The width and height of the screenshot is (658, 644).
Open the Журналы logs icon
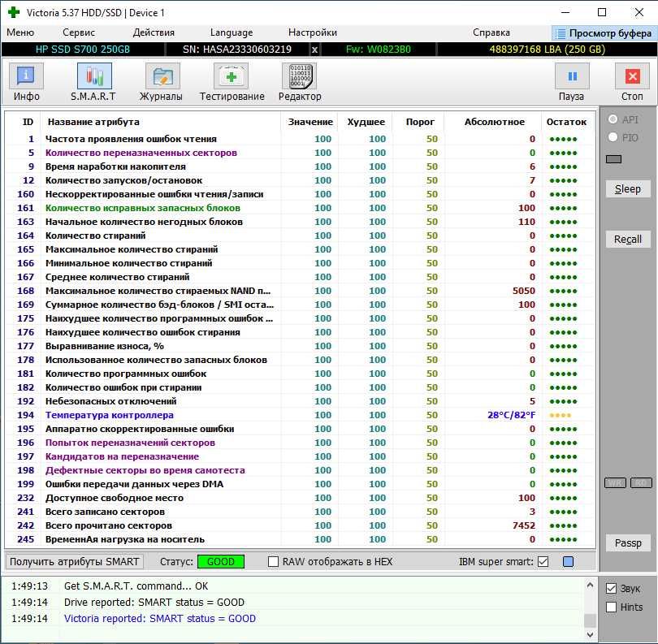pyautogui.click(x=162, y=76)
